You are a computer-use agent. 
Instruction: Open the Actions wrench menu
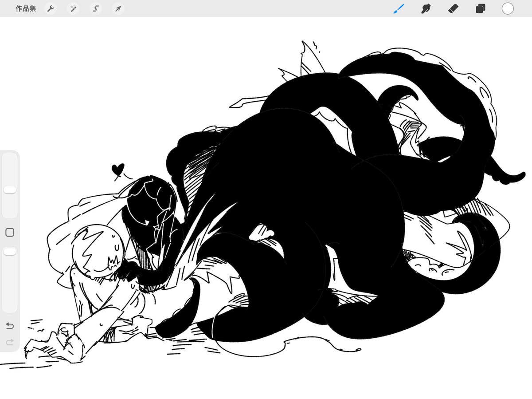(51, 8)
